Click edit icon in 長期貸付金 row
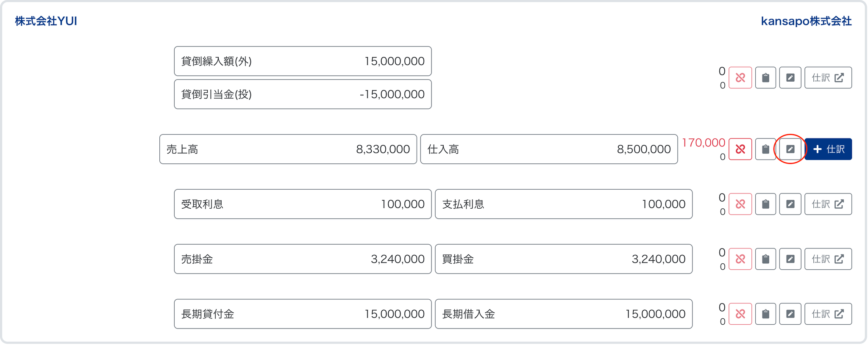Screen dimensions: 868x345 (x=790, y=314)
